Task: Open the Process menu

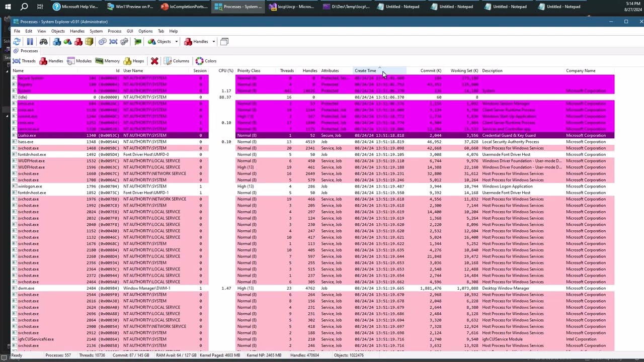Action: tap(115, 31)
